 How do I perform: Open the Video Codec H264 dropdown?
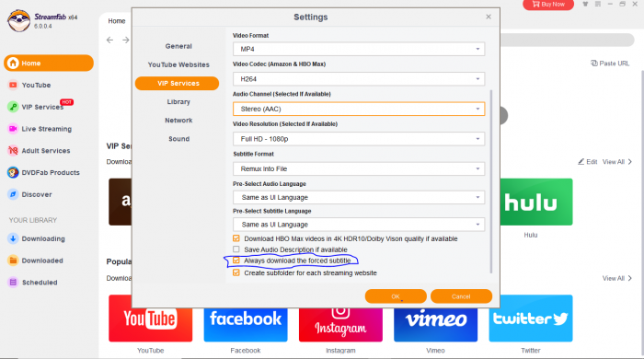[x=359, y=79]
